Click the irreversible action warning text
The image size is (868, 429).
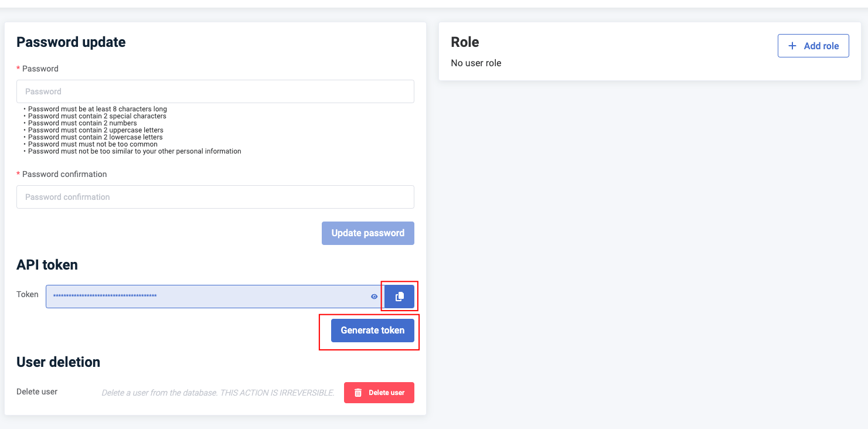(217, 393)
